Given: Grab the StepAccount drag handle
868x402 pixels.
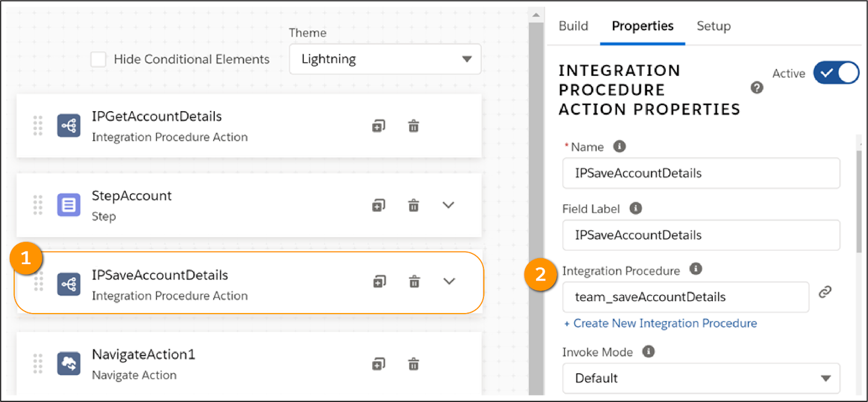Looking at the screenshot, I should (x=38, y=205).
